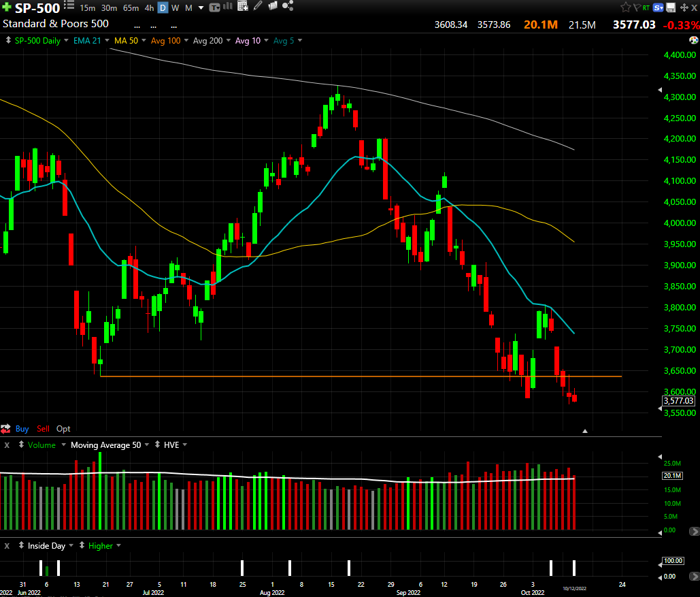Click the Opt options button
The height and width of the screenshot is (597, 700).
(x=63, y=429)
